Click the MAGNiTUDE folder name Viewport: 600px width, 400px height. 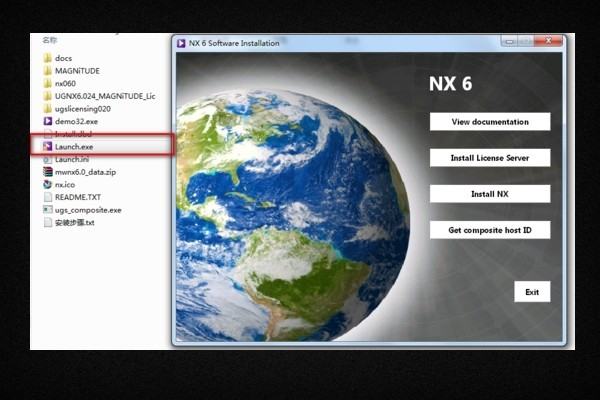[77, 71]
